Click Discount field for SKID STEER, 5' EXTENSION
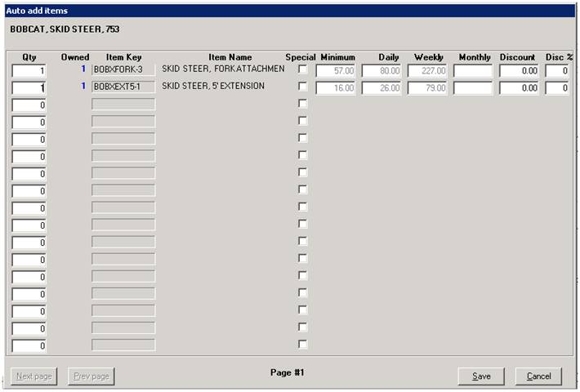580x392 pixels. tap(519, 88)
